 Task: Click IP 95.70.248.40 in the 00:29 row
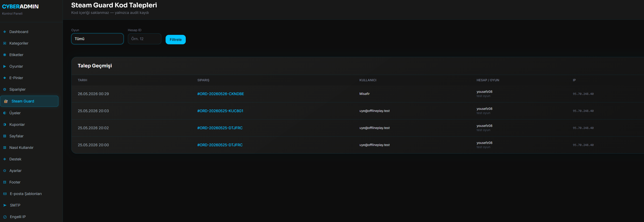pos(583,94)
